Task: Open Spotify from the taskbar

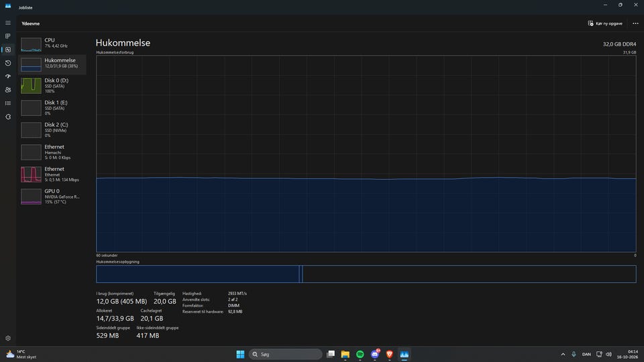Action: [360, 354]
